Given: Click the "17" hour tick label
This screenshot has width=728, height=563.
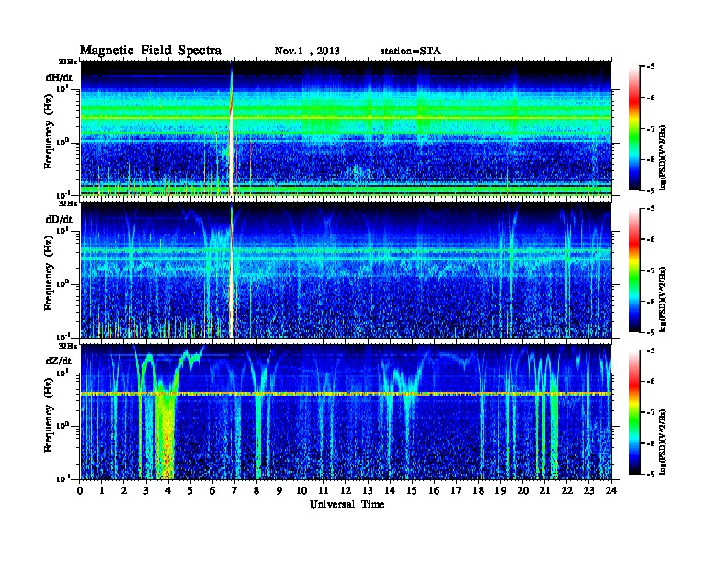Looking at the screenshot, I should point(456,490).
